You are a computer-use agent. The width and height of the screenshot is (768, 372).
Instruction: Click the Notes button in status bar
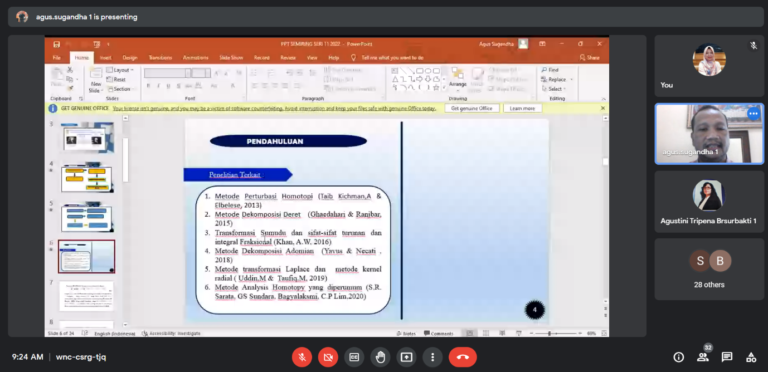point(406,333)
